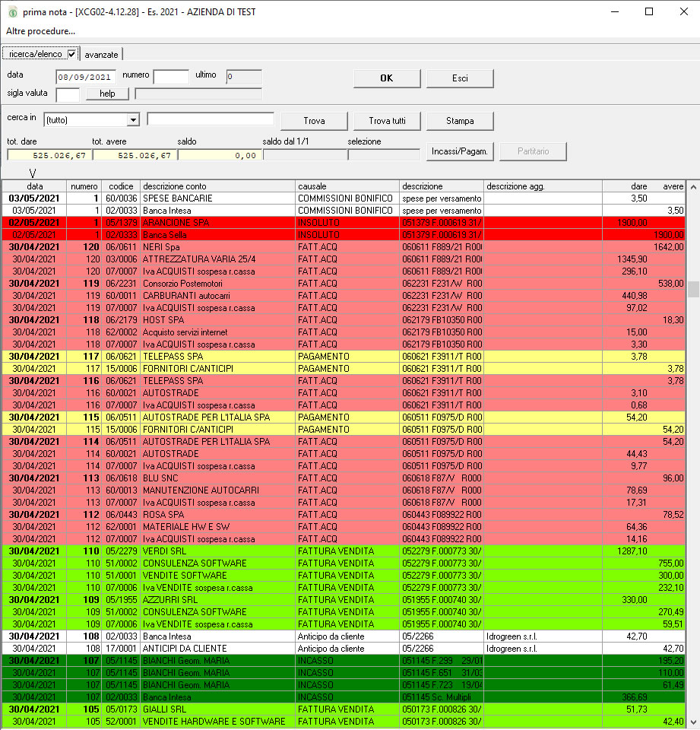Image resolution: width=700 pixels, height=730 pixels.
Task: Select the VERDI SRL fattura vendita row
Action: point(344,551)
